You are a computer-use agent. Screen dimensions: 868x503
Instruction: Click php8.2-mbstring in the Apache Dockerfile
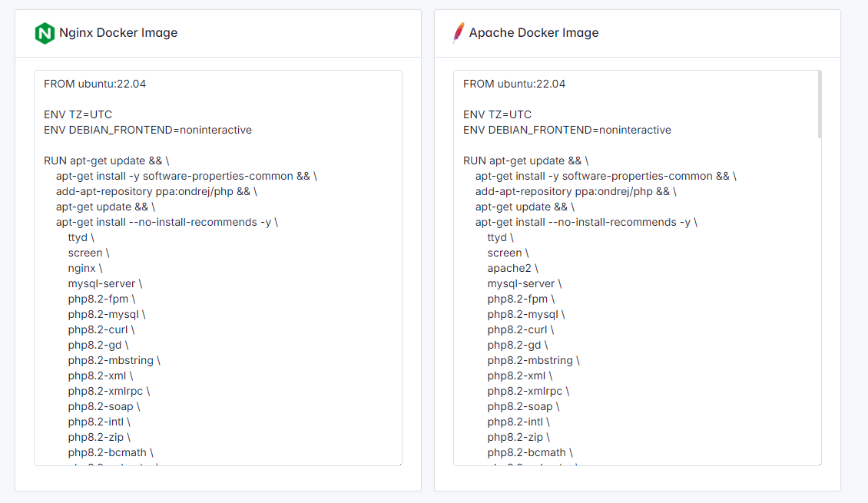point(534,360)
